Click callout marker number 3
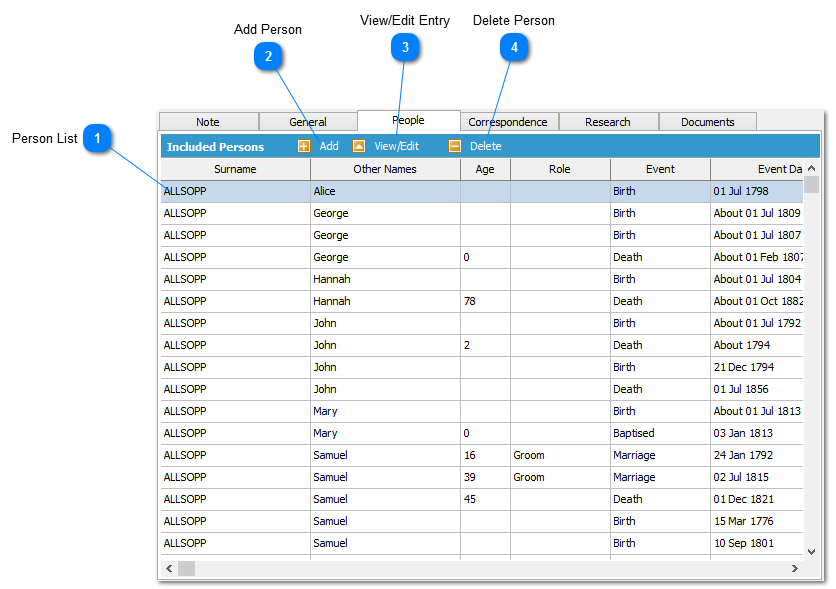This screenshot has width=836, height=589. [405, 47]
